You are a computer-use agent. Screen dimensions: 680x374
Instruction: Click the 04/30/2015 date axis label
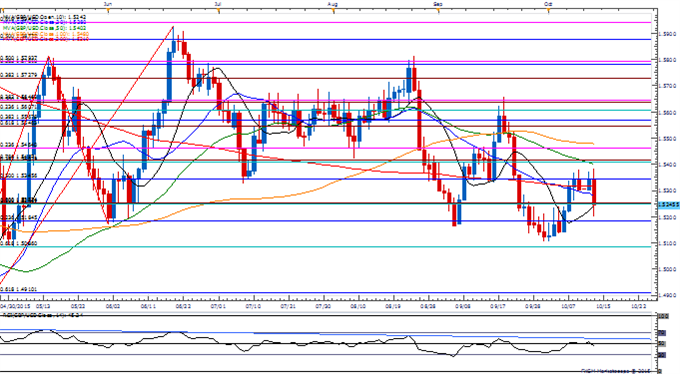tap(16, 306)
